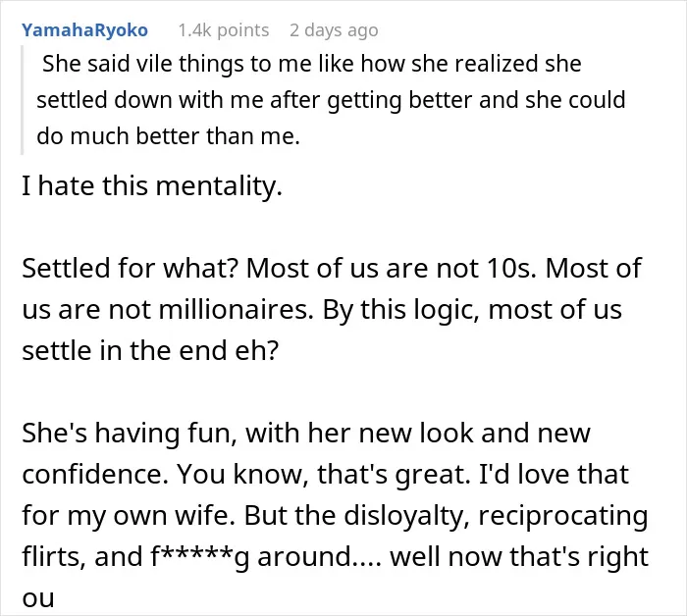Click the truncated text 'ou' at the bottom
The image size is (687, 616).
[38, 598]
